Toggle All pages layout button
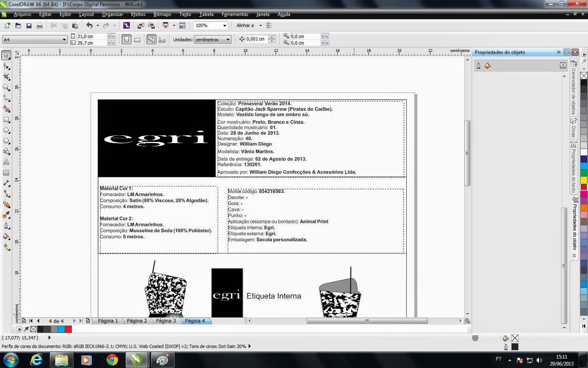The width and height of the screenshot is (588, 368). tap(151, 40)
